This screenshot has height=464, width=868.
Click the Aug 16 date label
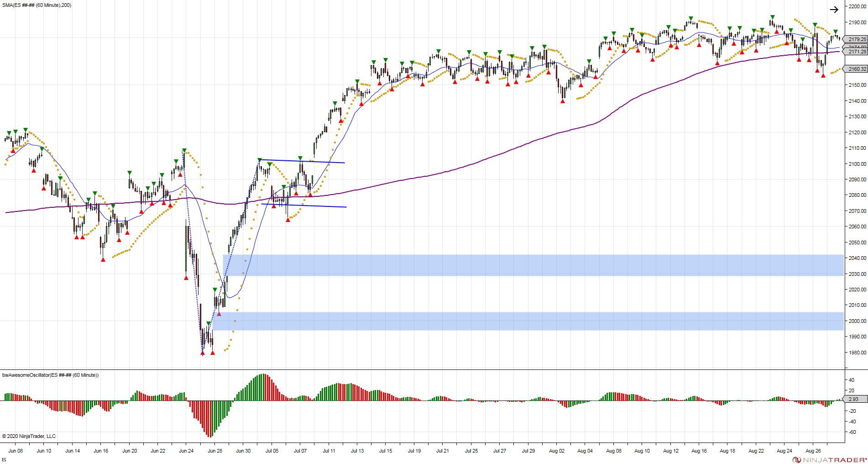699,451
